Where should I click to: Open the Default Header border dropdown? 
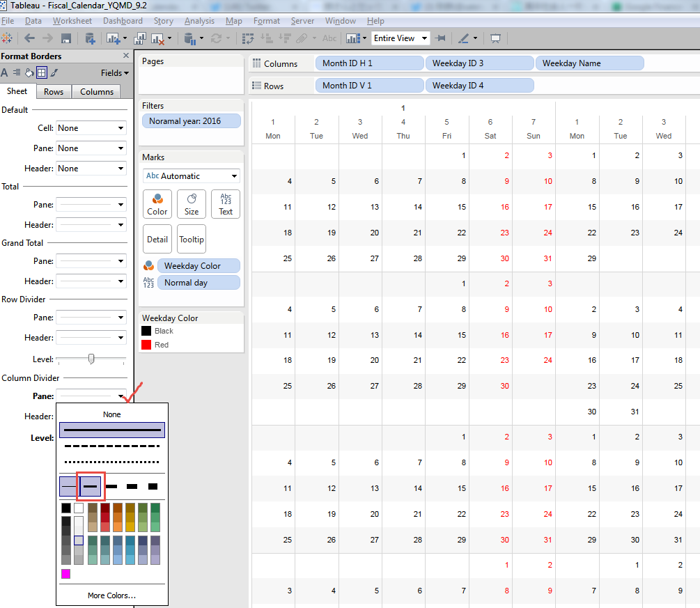click(x=91, y=169)
